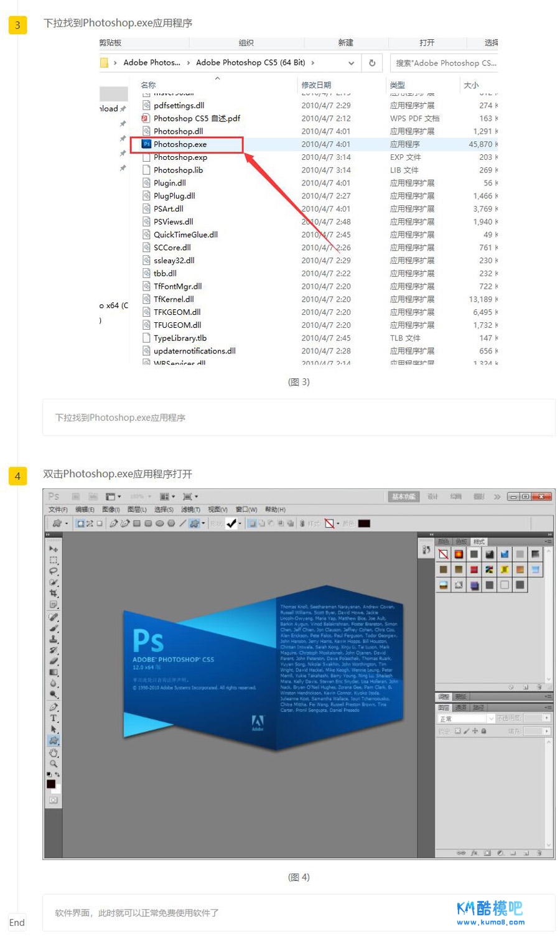Screen dimensions: 560x937
Task: Open the Styles panel options menu
Action: (x=548, y=542)
